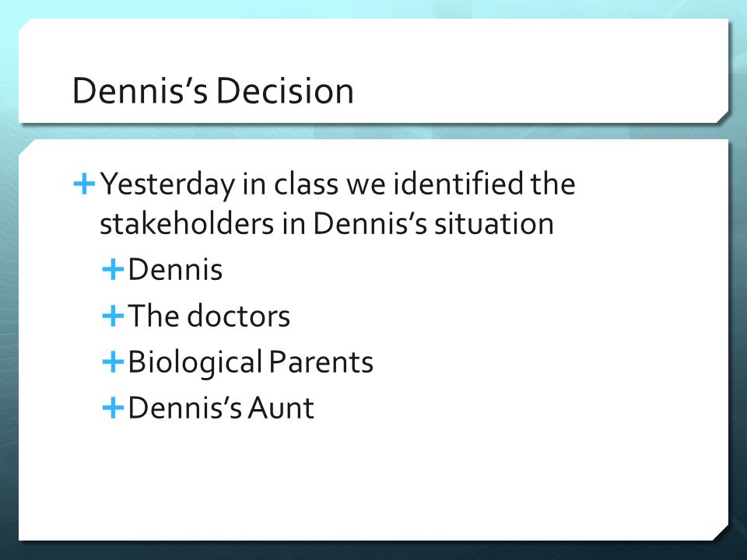The width and height of the screenshot is (747, 560).
Task: Click the plus bullet beside "Yesterday in class"
Action: [x=84, y=184]
